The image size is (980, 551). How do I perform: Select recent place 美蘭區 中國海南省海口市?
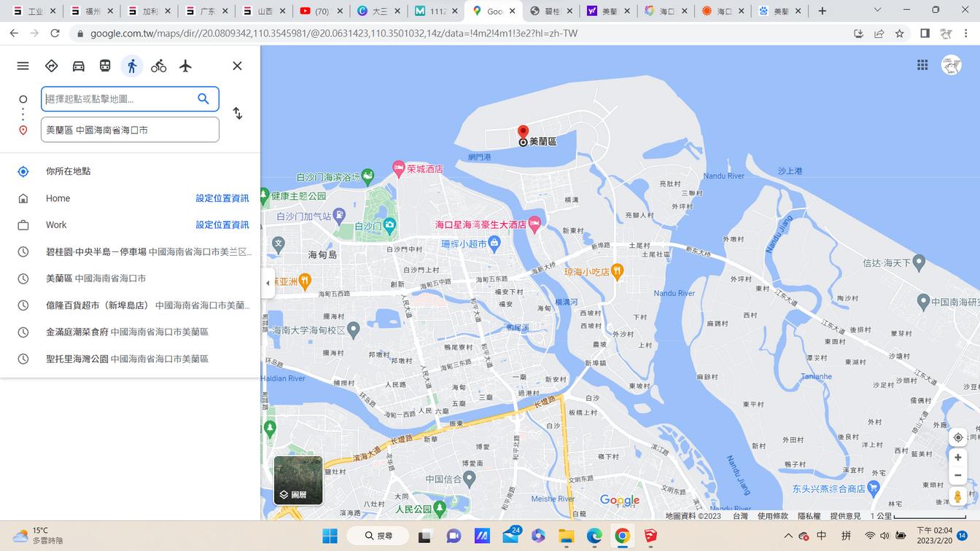click(130, 278)
